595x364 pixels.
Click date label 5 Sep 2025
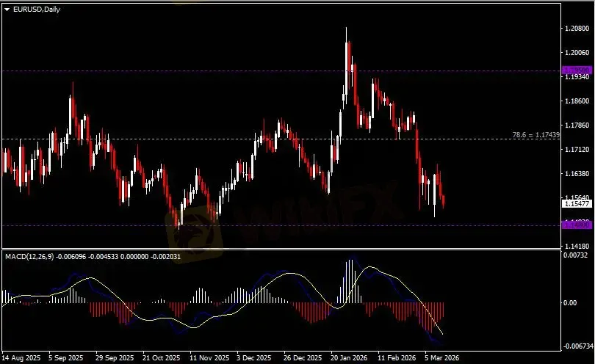65,357
